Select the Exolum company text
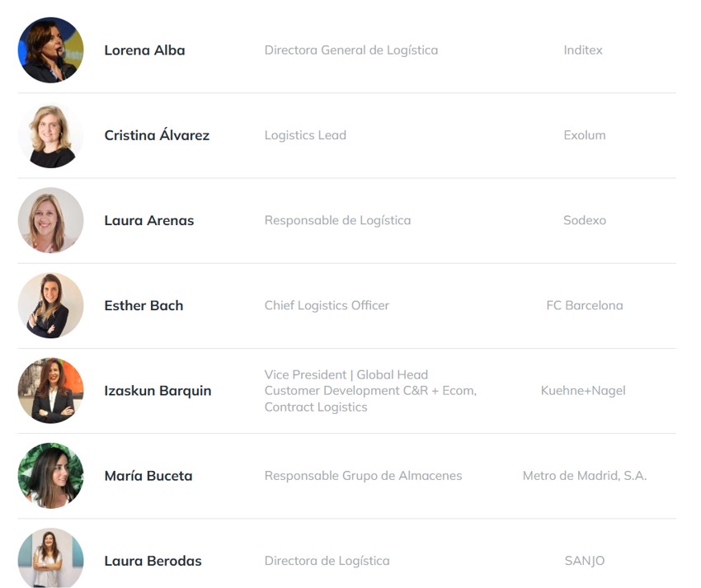 (584, 135)
